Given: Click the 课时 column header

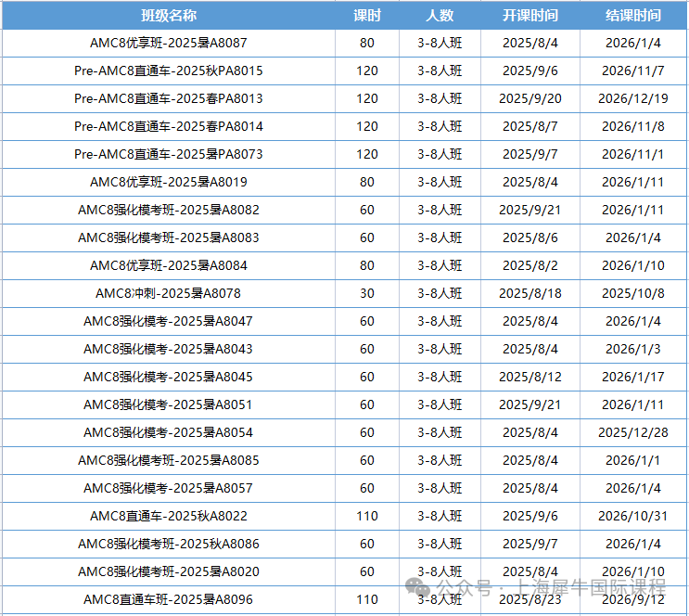Looking at the screenshot, I should tap(367, 16).
